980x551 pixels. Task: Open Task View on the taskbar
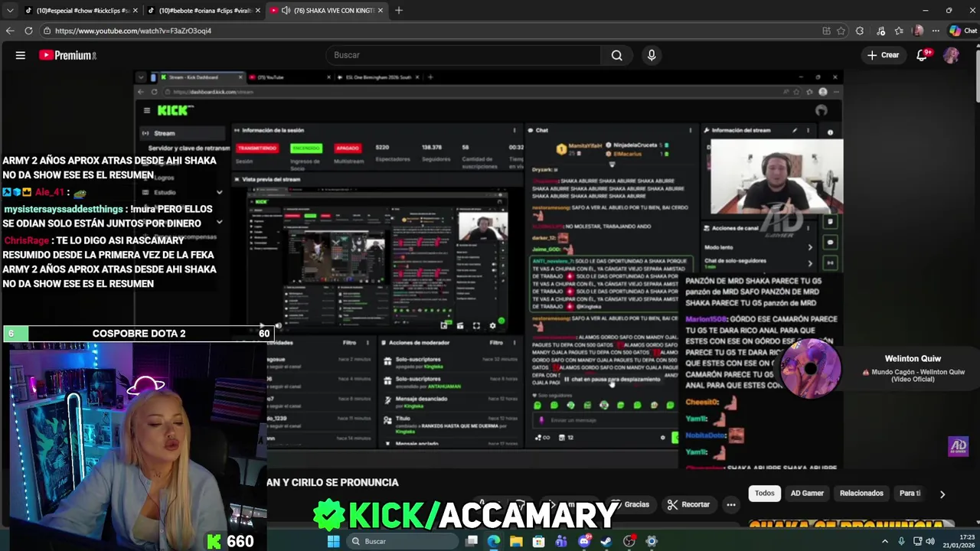click(x=472, y=541)
